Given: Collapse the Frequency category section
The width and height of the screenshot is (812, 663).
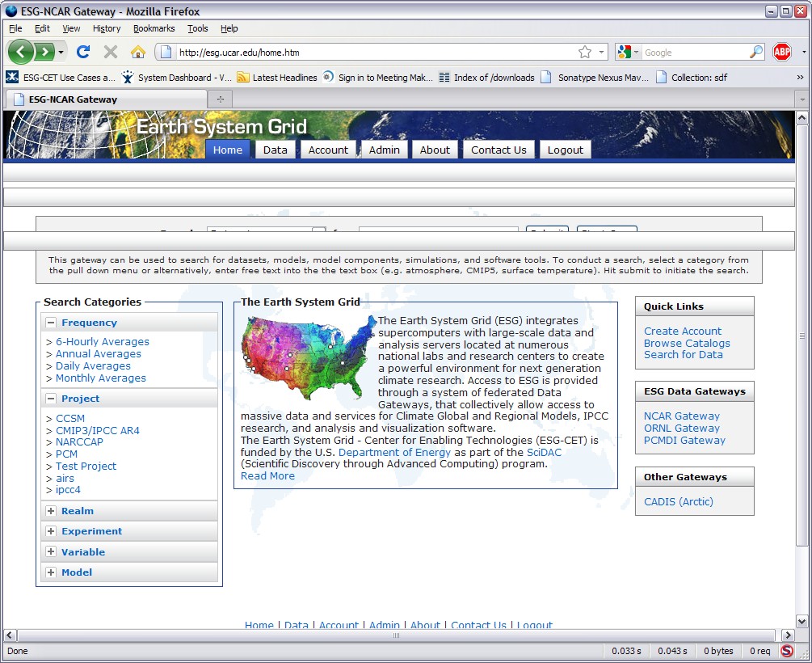Looking at the screenshot, I should coord(51,323).
